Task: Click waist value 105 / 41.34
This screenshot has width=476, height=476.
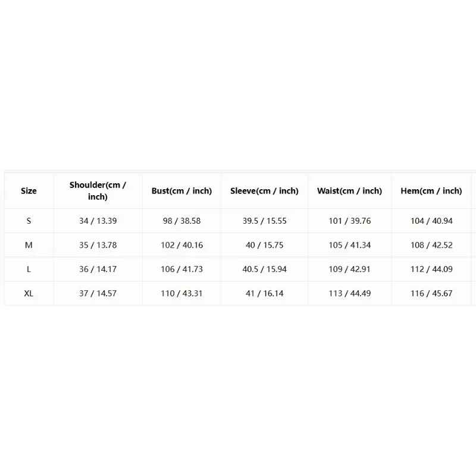Action: 349,245
